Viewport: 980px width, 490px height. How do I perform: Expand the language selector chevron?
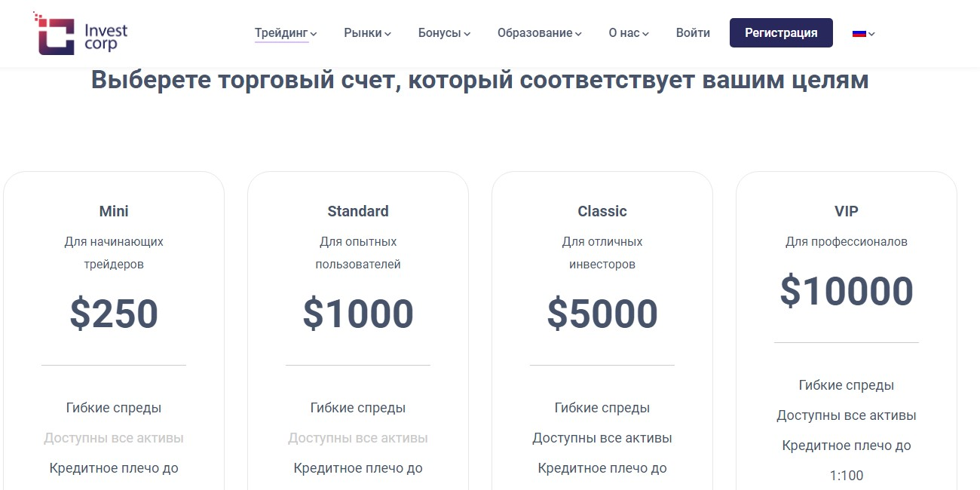click(872, 34)
